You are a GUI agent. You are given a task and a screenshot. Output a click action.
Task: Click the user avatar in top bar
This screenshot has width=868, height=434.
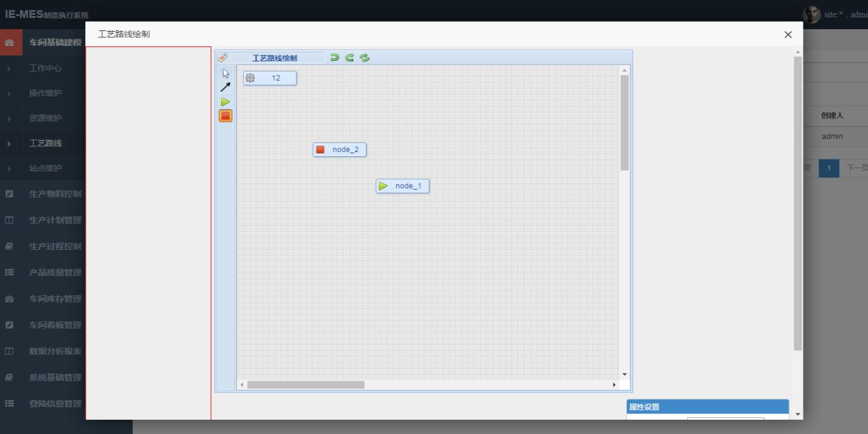pyautogui.click(x=812, y=14)
